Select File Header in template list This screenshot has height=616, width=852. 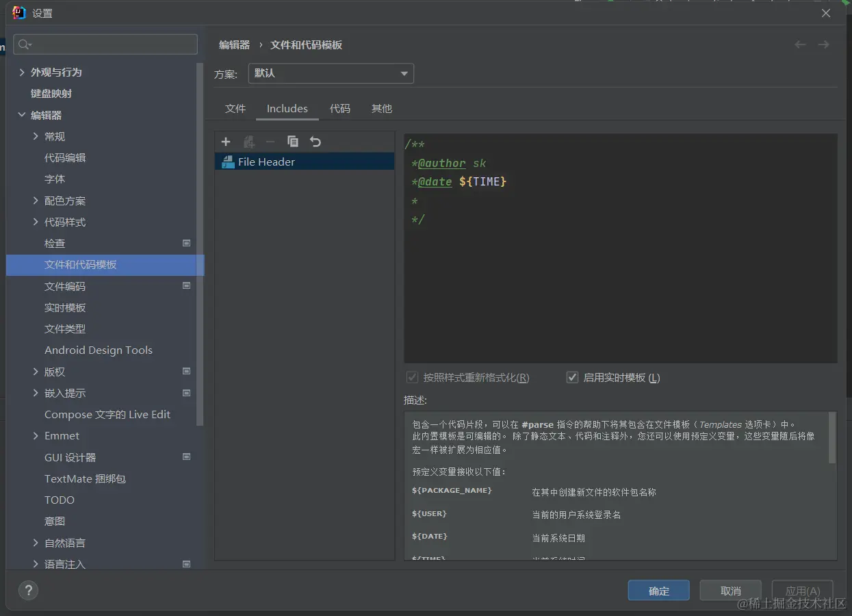pos(305,162)
